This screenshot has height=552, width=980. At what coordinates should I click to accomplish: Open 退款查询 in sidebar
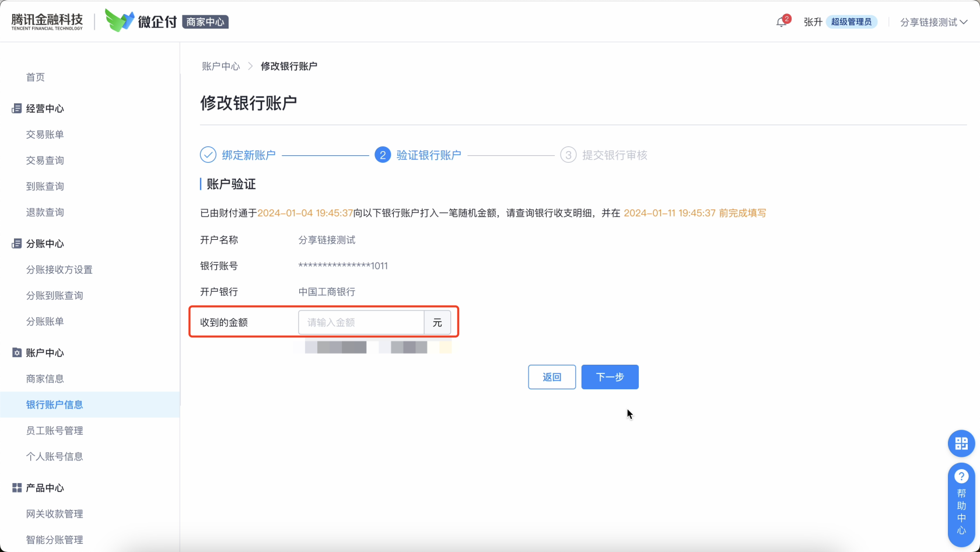(x=45, y=212)
